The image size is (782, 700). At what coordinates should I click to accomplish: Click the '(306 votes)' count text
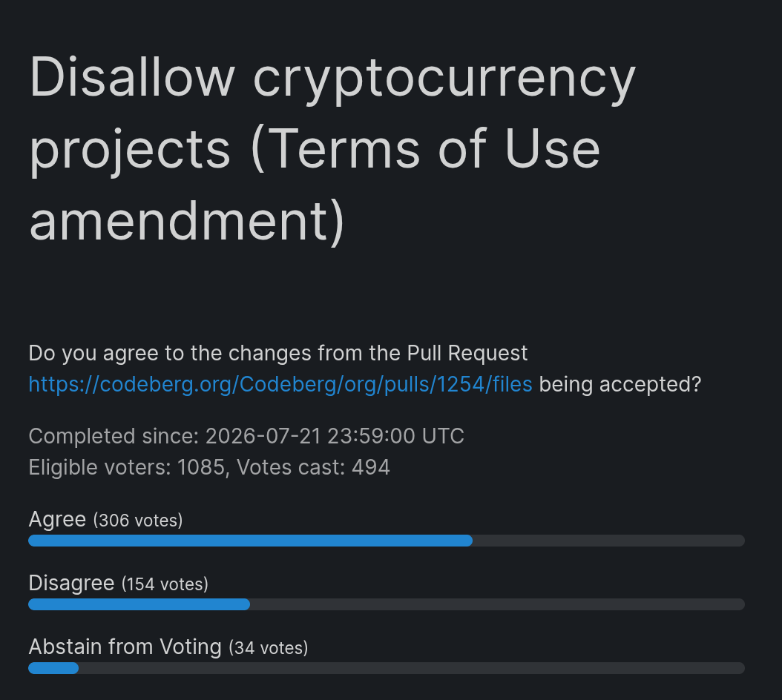(x=138, y=521)
